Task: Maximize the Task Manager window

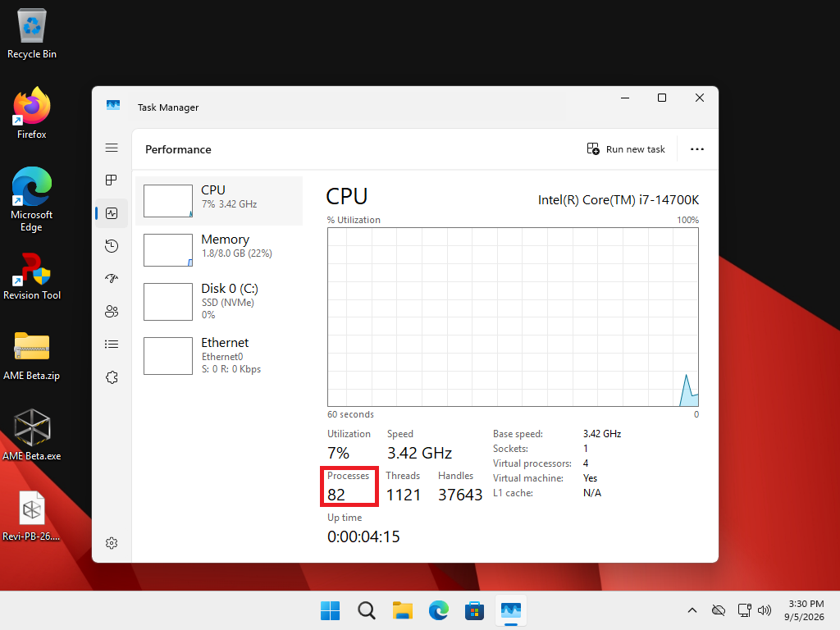Action: [x=662, y=98]
